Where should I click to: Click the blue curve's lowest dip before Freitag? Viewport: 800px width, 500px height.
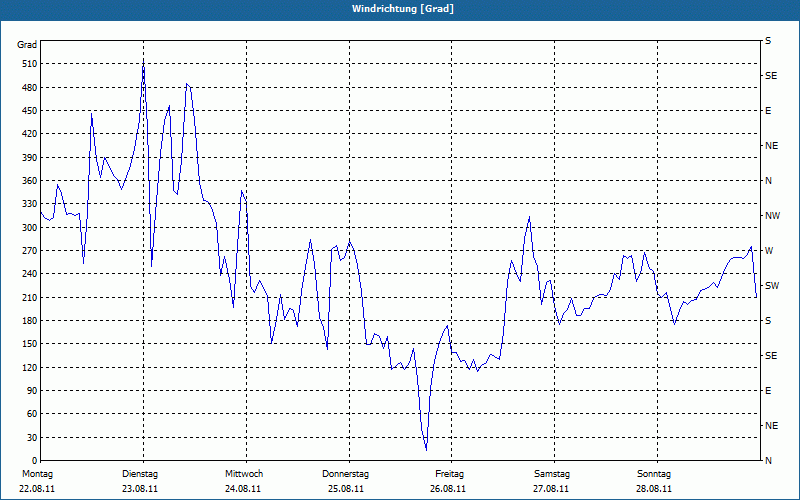(426, 449)
